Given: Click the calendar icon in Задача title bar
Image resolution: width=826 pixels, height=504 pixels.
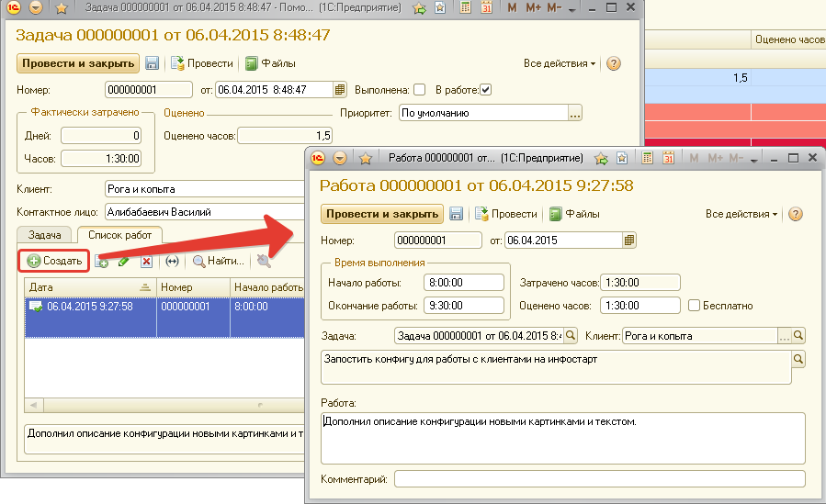Looking at the screenshot, I should 486,8.
